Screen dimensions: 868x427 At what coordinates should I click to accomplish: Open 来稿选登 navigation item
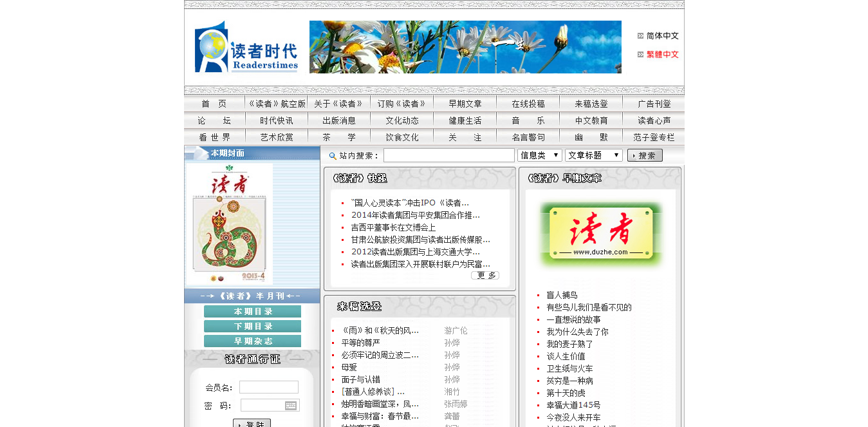(591, 104)
